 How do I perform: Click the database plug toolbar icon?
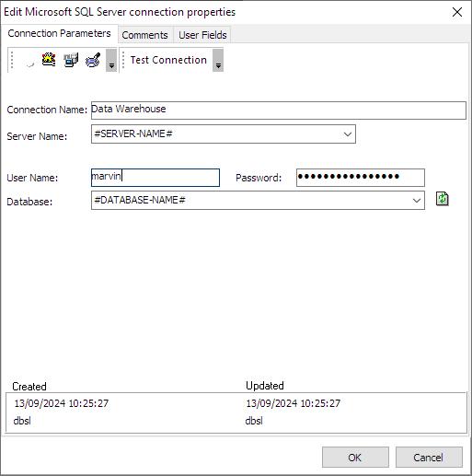93,60
